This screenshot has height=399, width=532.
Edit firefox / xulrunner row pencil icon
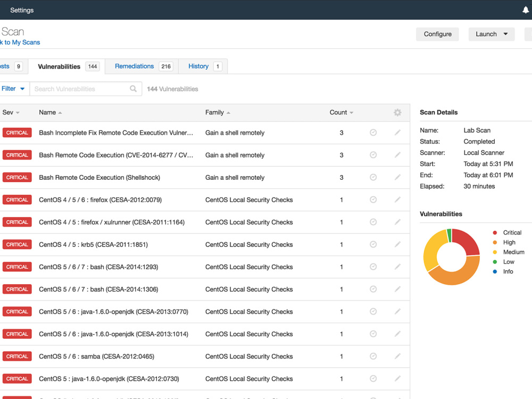pos(397,222)
